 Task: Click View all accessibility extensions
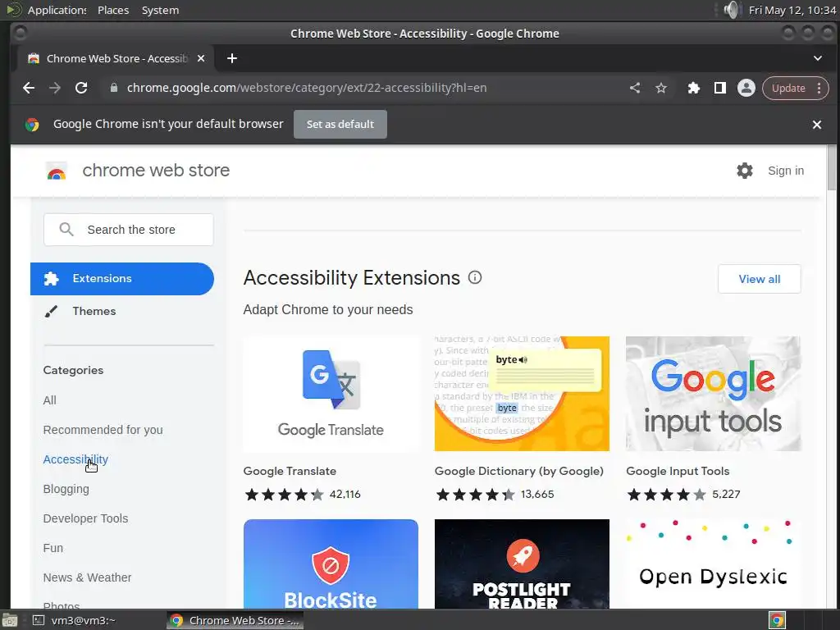click(x=759, y=279)
